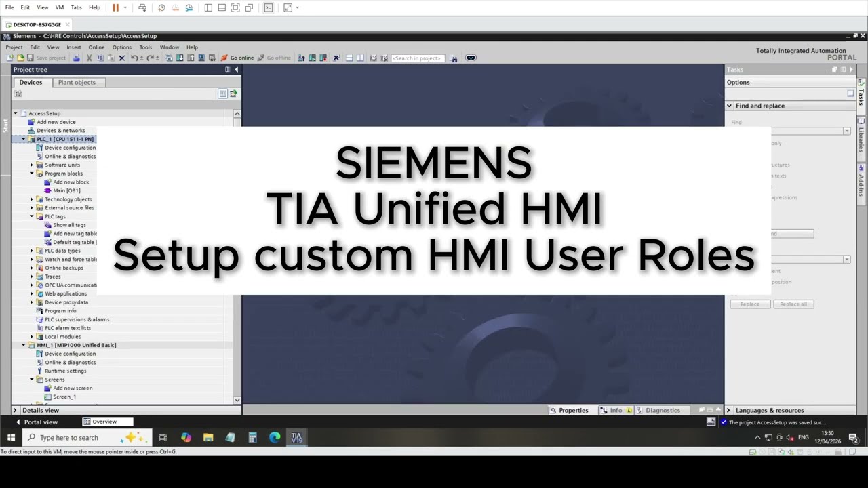The image size is (868, 488).
Task: Open the Info inspector tab
Action: coord(616,410)
